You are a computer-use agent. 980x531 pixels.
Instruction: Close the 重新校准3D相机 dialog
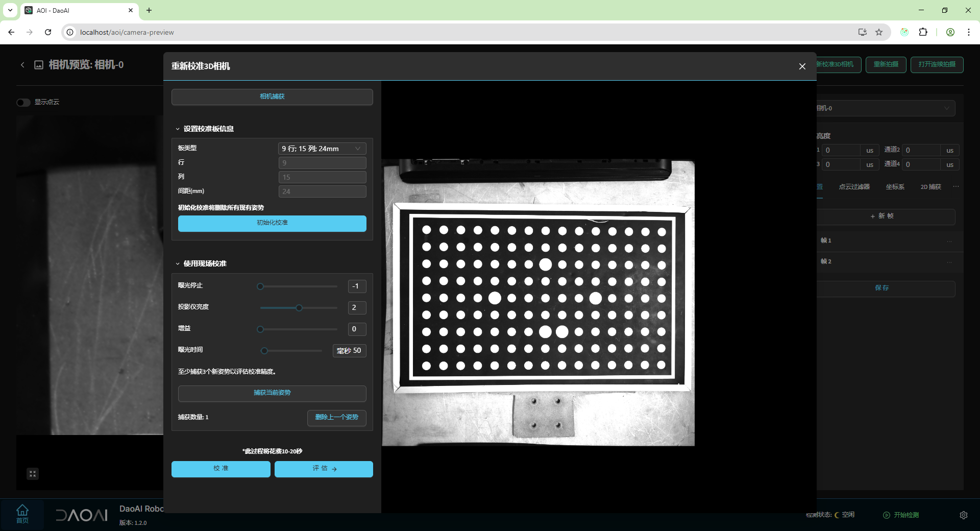(802, 66)
